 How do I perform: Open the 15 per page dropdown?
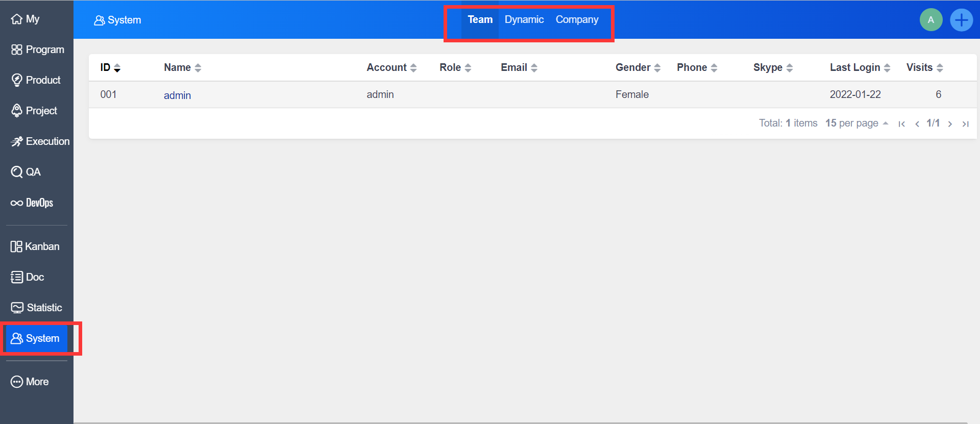(856, 123)
